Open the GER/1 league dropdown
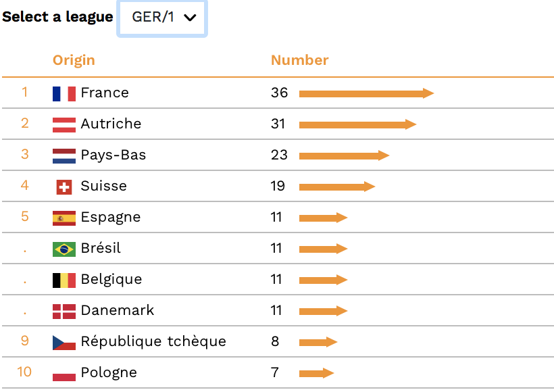 coord(162,18)
